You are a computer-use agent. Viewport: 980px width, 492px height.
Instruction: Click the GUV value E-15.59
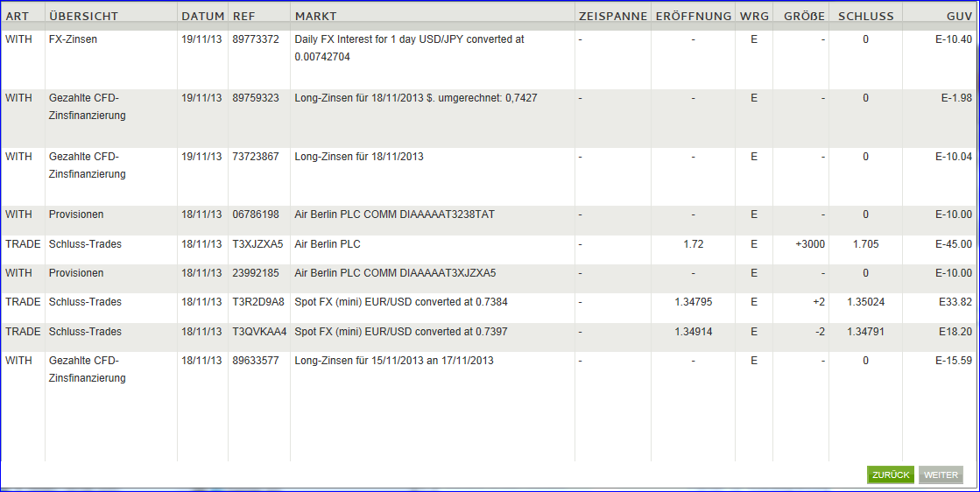[954, 361]
